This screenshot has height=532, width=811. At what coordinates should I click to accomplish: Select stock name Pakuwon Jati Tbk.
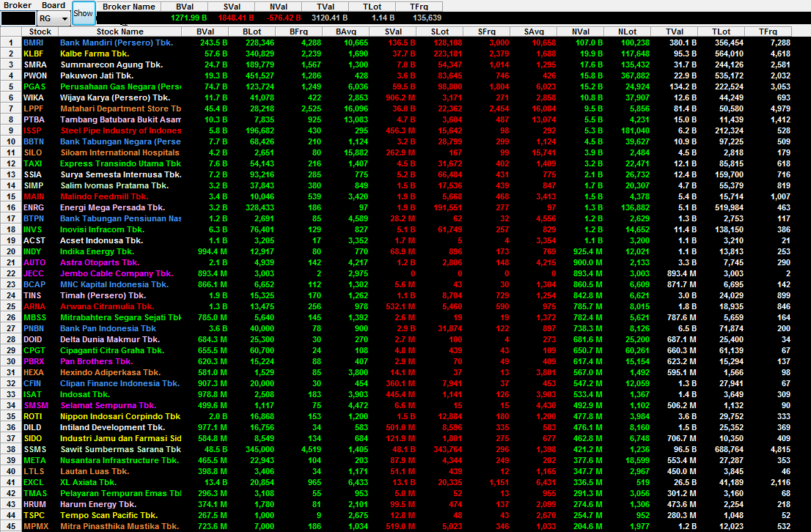coord(97,75)
